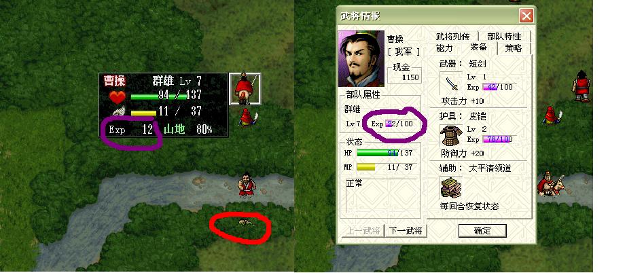Select the 装备 tab

[x=478, y=48]
